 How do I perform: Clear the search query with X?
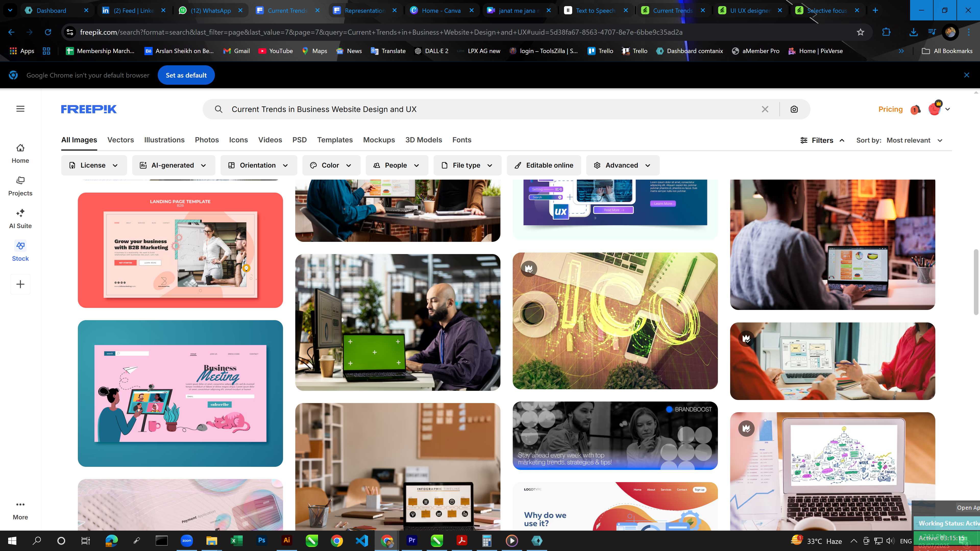tap(765, 109)
